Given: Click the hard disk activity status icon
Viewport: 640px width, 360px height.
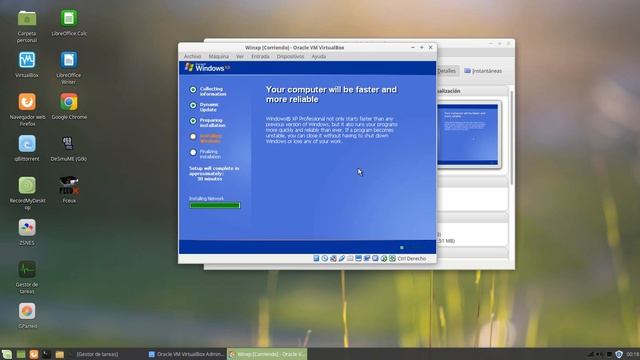Looking at the screenshot, I should point(316,258).
